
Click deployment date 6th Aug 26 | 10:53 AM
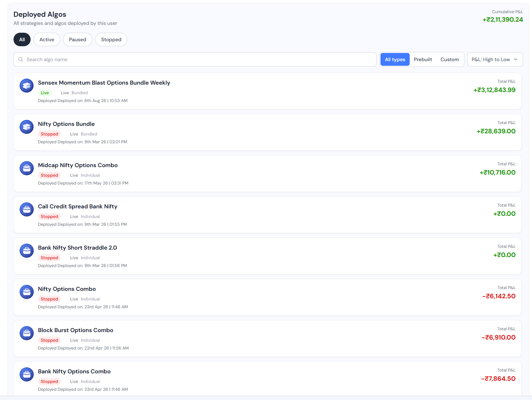click(x=106, y=101)
